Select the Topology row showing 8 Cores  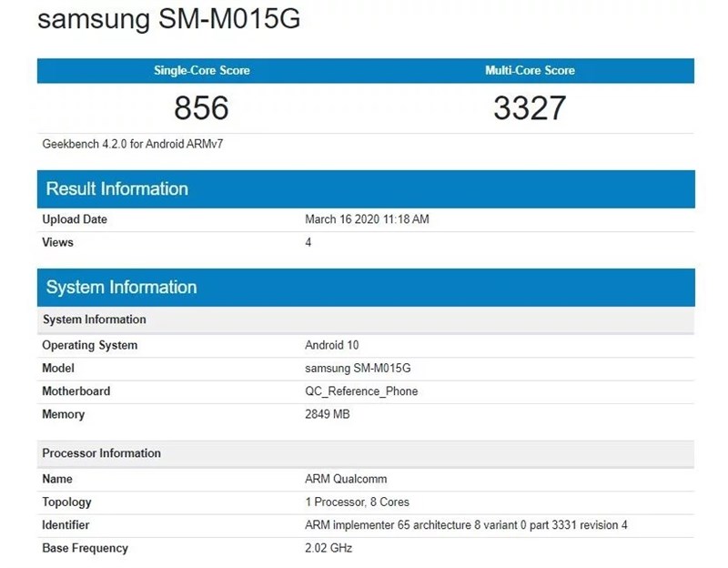tap(353, 501)
